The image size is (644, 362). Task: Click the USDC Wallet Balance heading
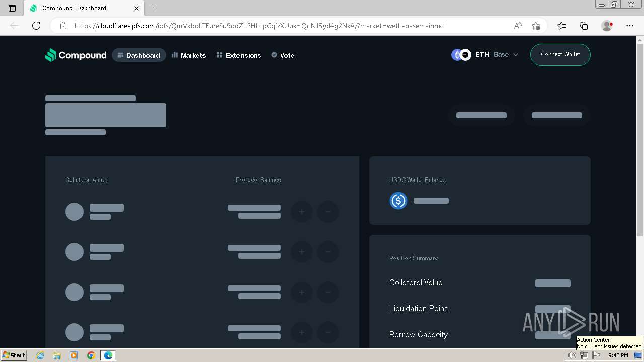tap(417, 180)
